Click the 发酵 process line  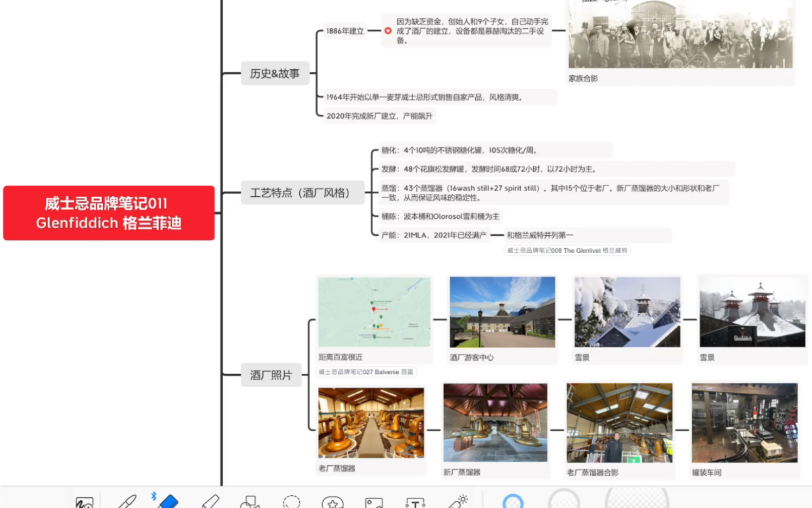pyautogui.click(x=556, y=169)
